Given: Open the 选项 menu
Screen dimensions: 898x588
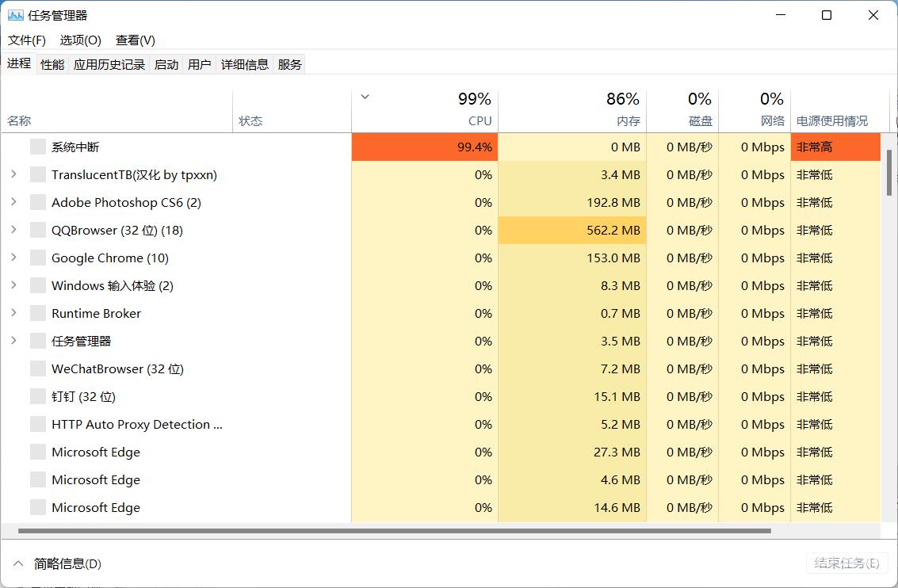Looking at the screenshot, I should coord(79,40).
